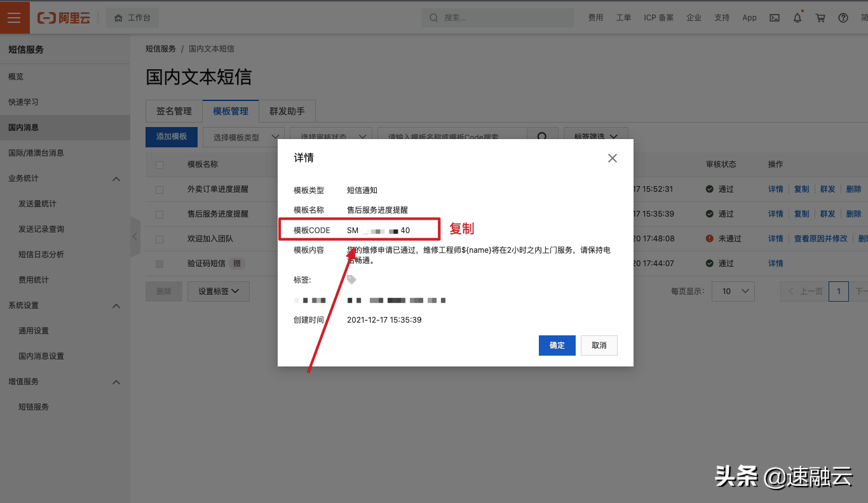This screenshot has height=503, width=868.
Task: Check the 验证码短信 row checkbox
Action: (159, 264)
